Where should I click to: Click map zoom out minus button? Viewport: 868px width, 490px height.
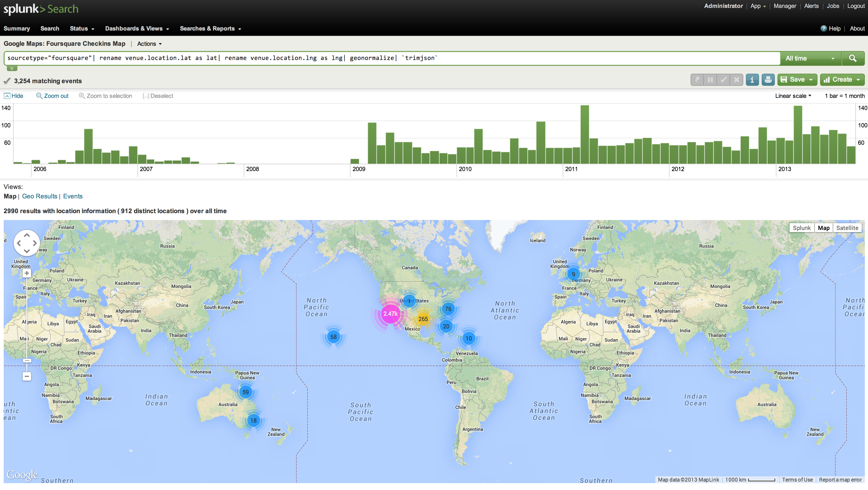(27, 376)
